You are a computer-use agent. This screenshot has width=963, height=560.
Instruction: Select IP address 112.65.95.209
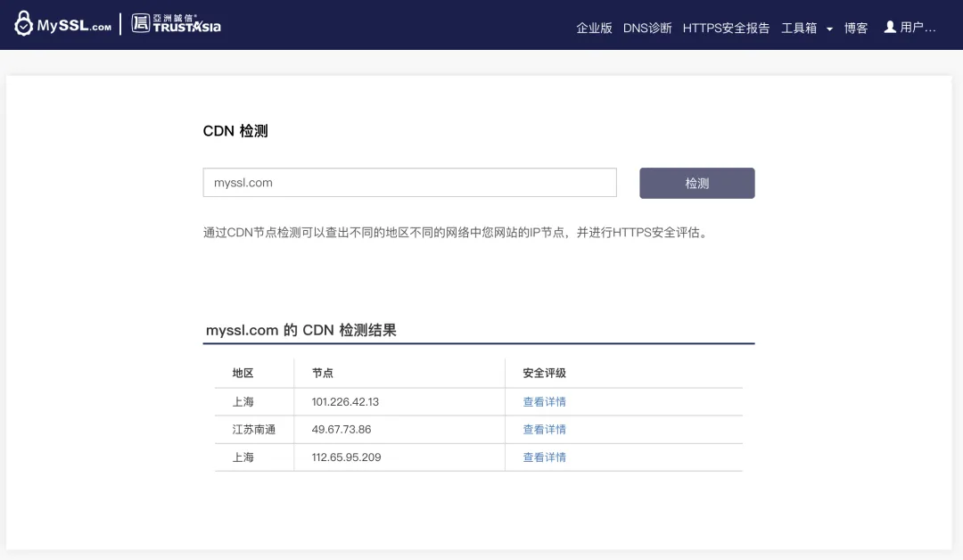(346, 457)
